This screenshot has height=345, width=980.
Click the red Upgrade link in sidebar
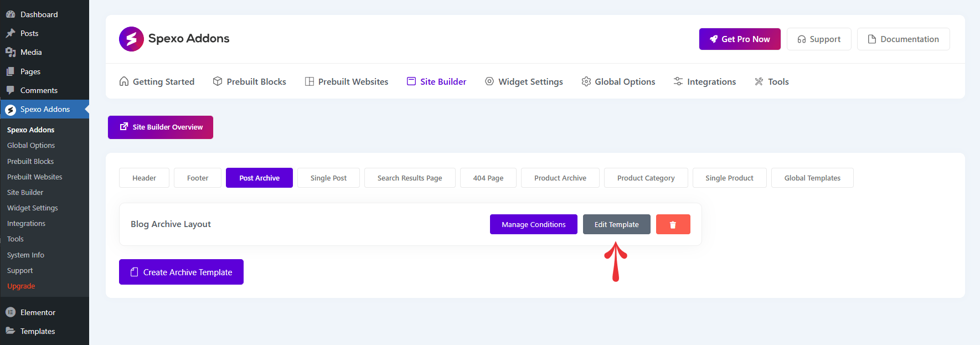point(21,286)
